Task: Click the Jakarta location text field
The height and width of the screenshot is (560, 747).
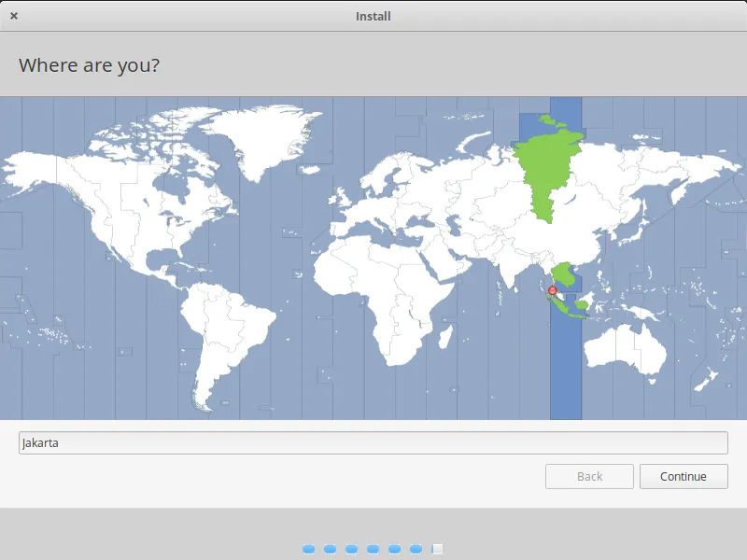Action: point(373,442)
